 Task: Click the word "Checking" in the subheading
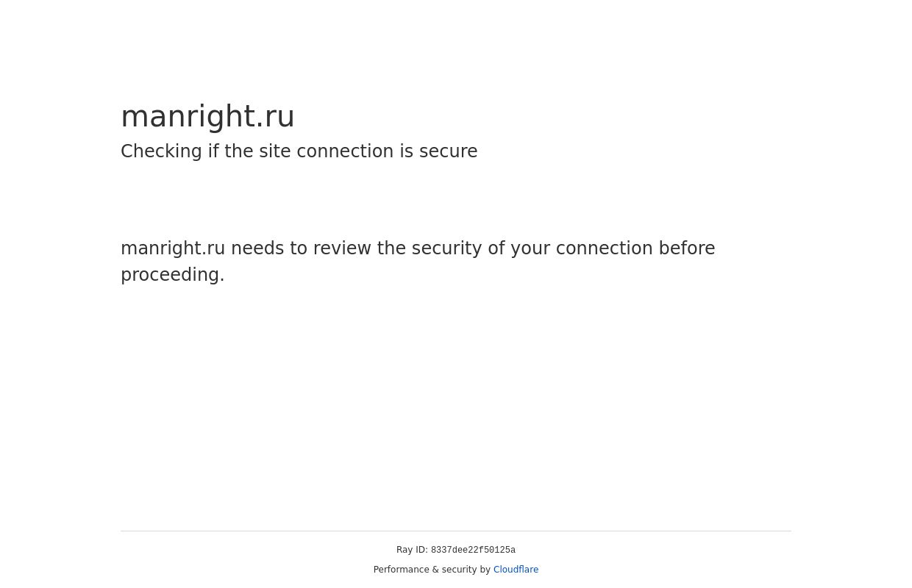tap(161, 151)
